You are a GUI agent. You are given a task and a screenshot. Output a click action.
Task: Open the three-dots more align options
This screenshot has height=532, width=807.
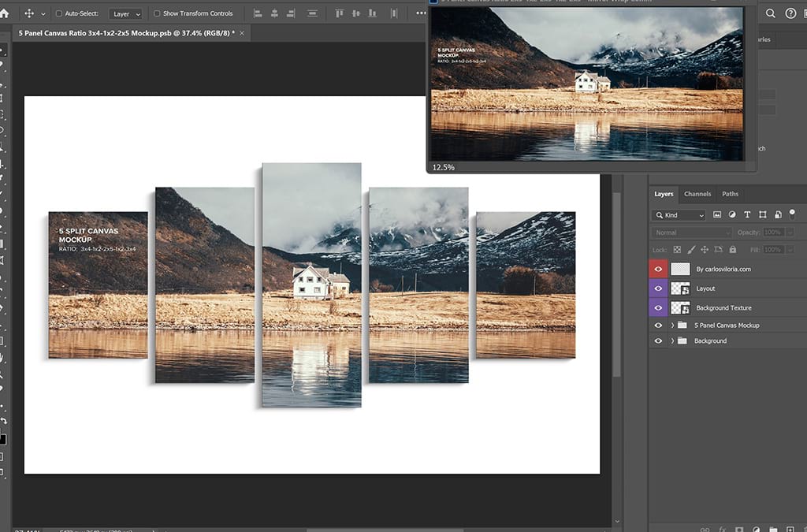(x=421, y=13)
